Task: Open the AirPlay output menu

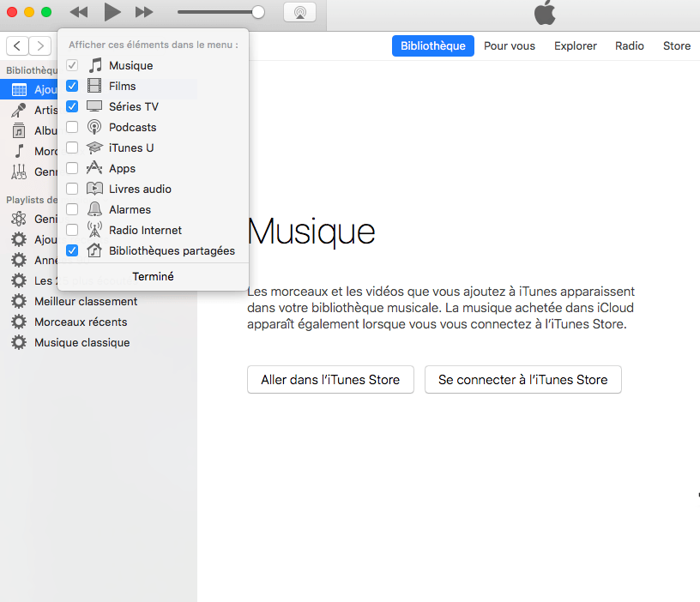Action: [x=300, y=12]
